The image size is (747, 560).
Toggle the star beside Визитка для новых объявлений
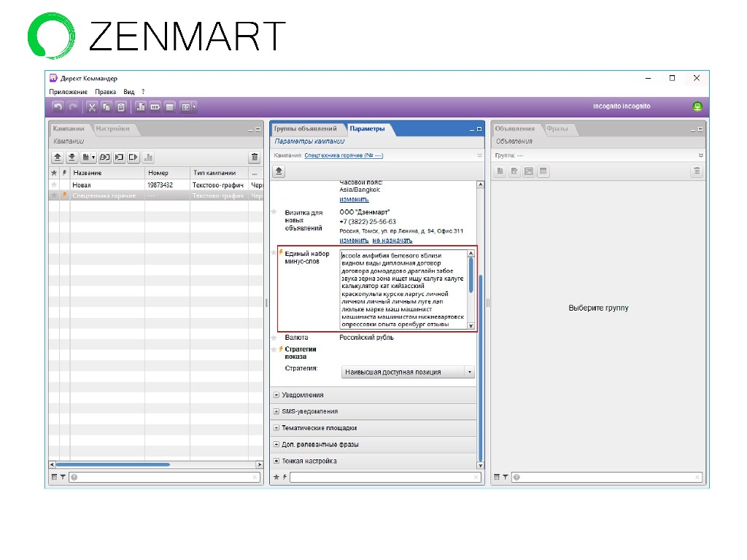(x=274, y=212)
